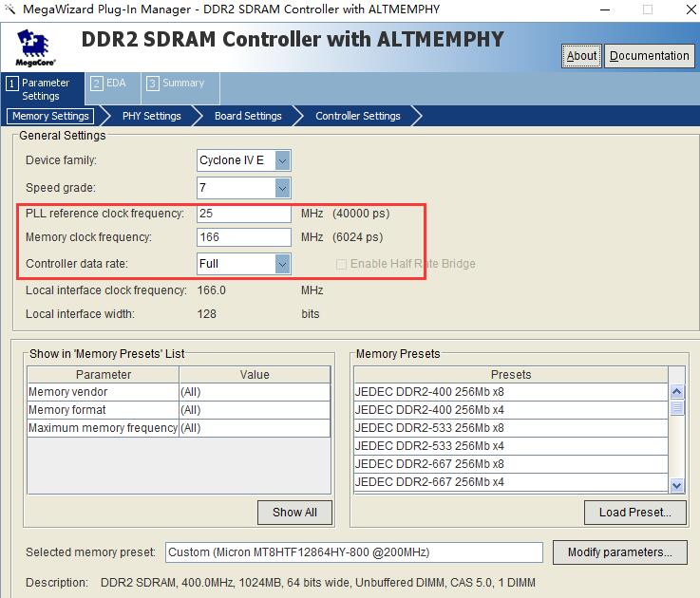The height and width of the screenshot is (598, 700).
Task: Open the About dialog
Action: [581, 56]
